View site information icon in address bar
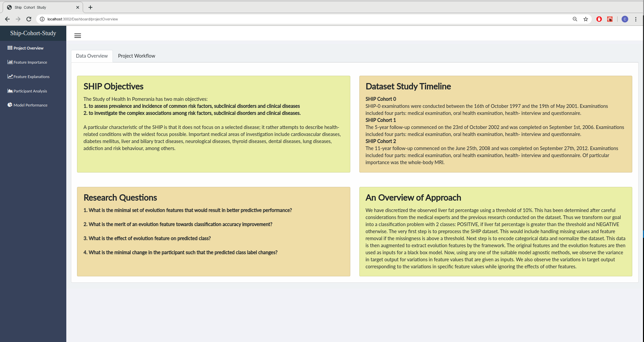The width and height of the screenshot is (644, 342). click(42, 19)
